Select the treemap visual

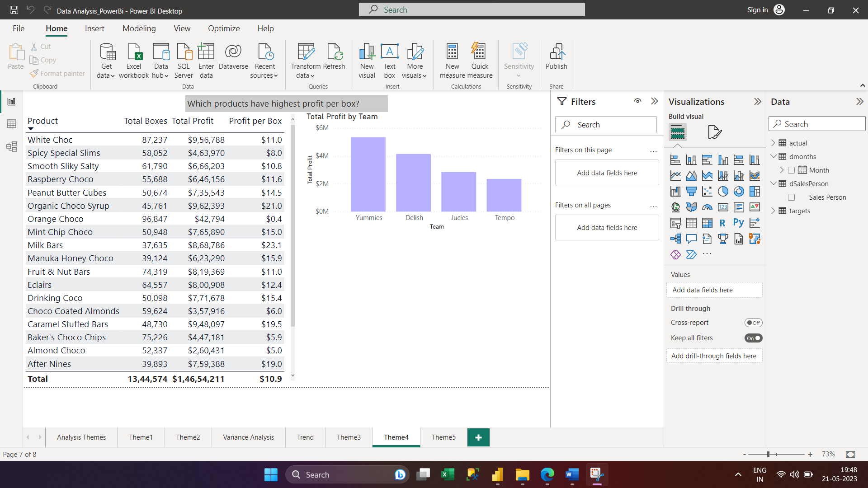(x=755, y=191)
